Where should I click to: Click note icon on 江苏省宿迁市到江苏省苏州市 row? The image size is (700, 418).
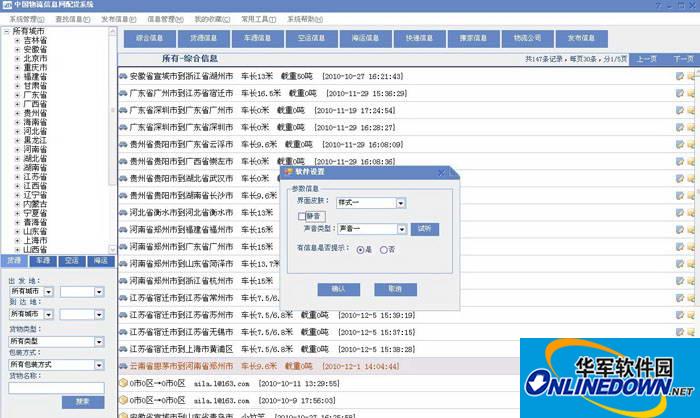pos(679,315)
